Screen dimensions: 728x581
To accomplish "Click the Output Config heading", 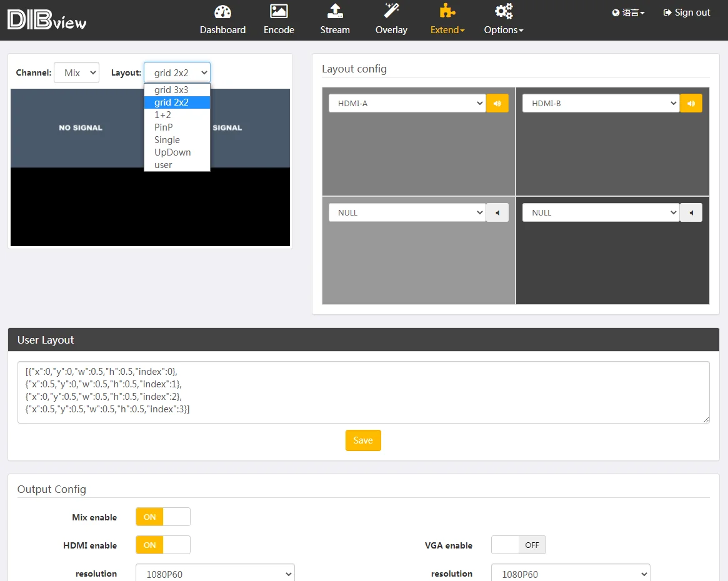I will (51, 489).
